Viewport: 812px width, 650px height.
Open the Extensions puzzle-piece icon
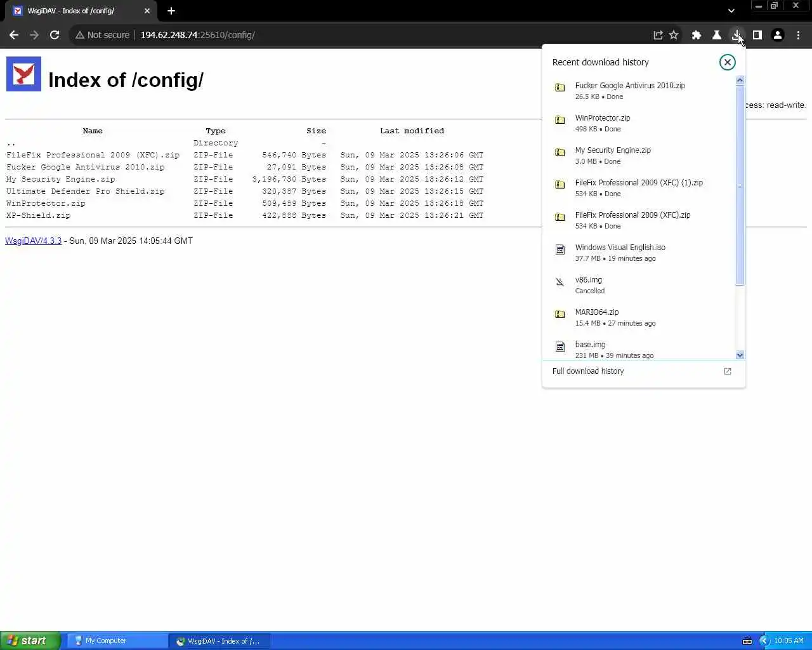(x=697, y=35)
